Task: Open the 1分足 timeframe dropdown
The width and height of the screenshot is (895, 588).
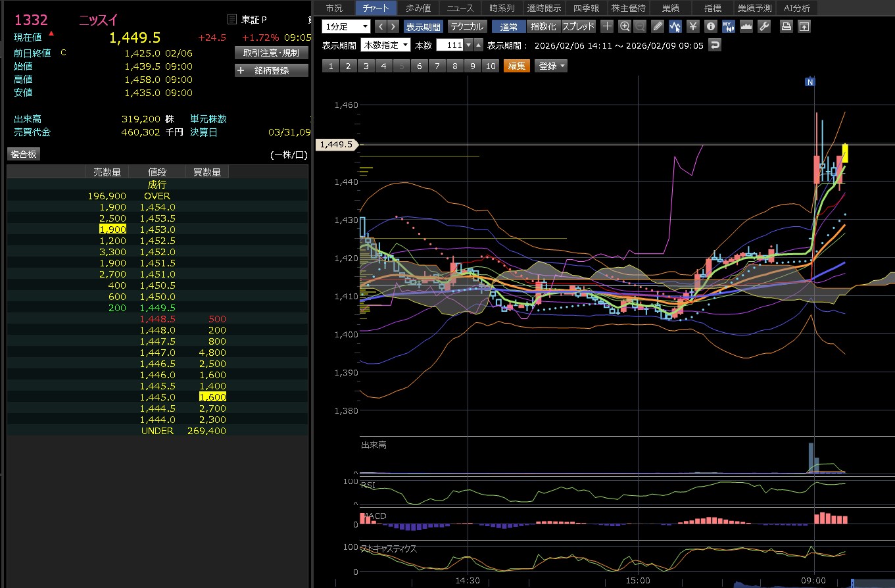Action: (347, 27)
